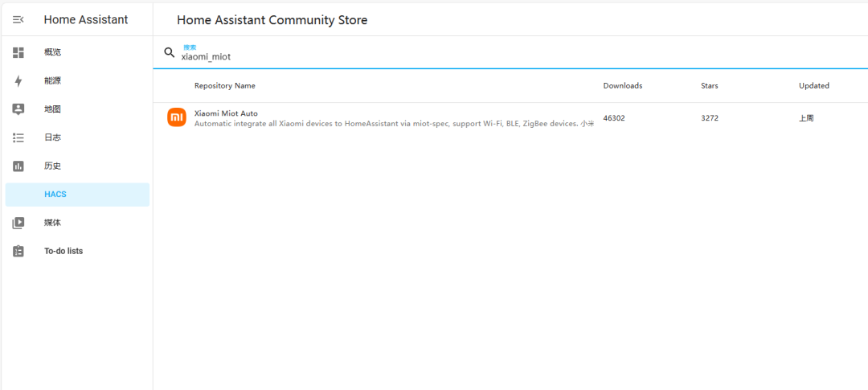Click the Xiaomi Miot Auto description text
The width and height of the screenshot is (868, 390).
(394, 124)
